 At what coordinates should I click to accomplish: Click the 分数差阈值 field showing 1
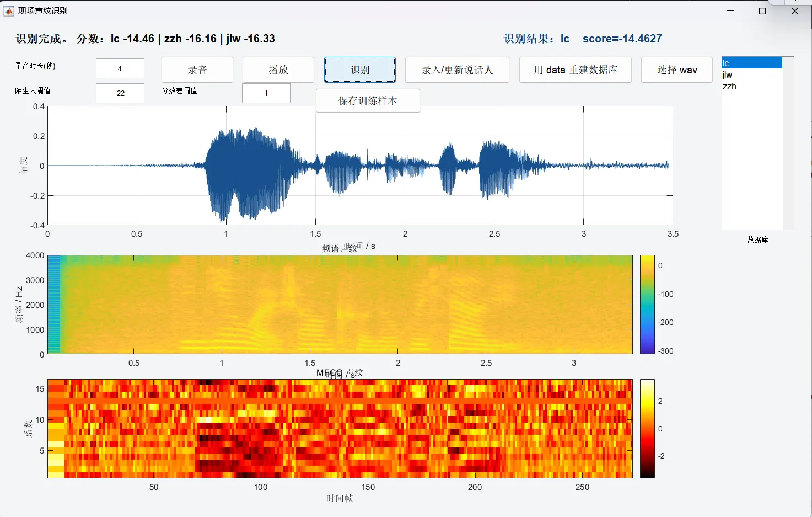(266, 93)
